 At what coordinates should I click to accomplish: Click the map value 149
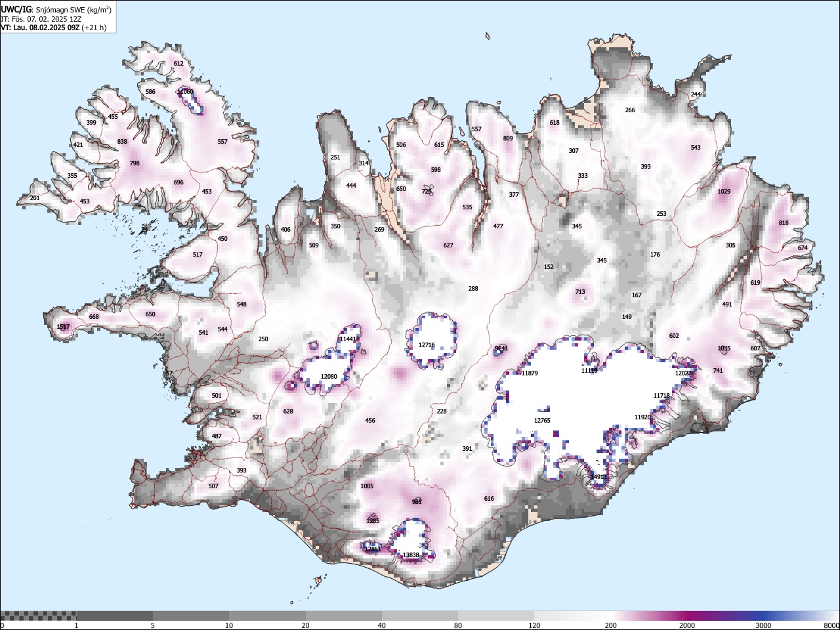[627, 317]
